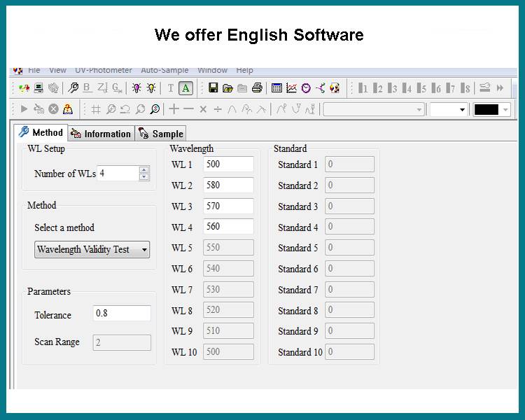Expand the toolbar overflow chevron
This screenshot has width=525, height=420.
coord(500,88)
